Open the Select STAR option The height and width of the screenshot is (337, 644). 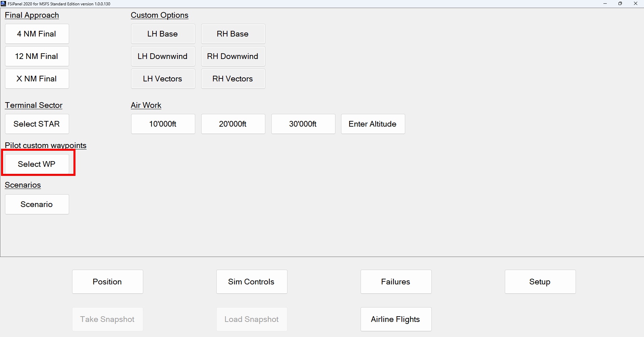click(37, 124)
